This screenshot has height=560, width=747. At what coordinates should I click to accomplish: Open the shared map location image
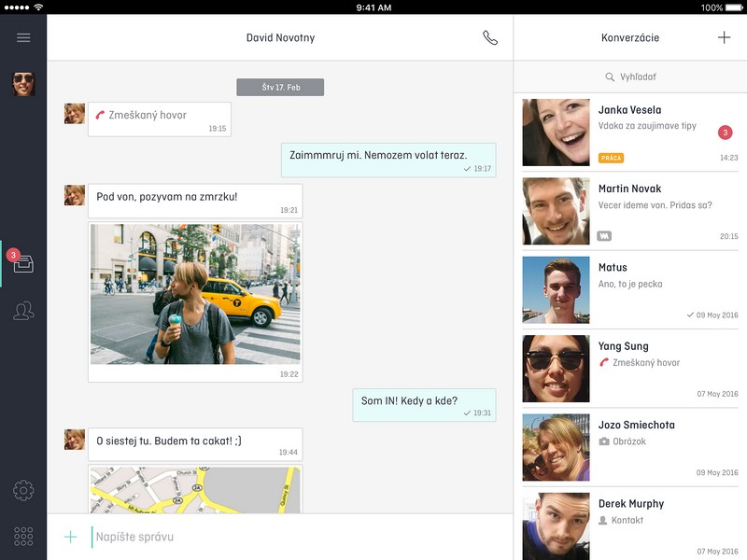[x=195, y=489]
